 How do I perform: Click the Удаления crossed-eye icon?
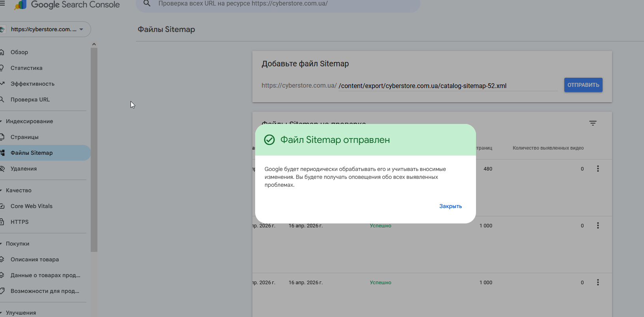click(2, 169)
